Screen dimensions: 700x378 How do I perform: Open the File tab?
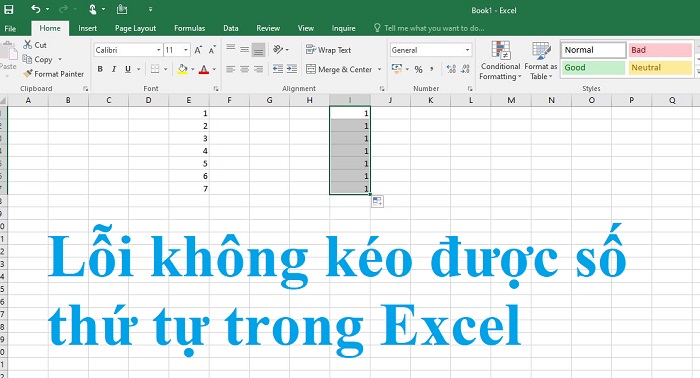pyautogui.click(x=10, y=28)
